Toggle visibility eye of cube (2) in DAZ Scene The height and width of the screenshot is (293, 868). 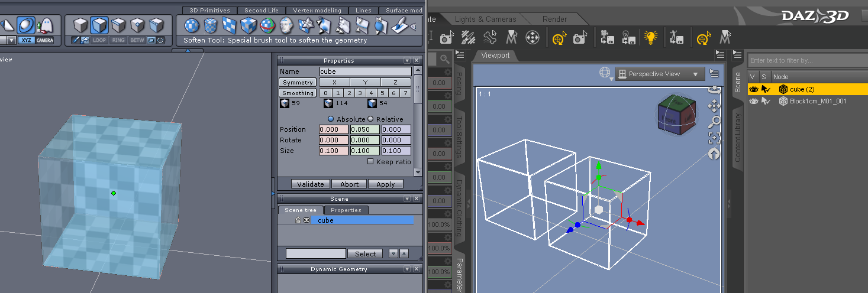pyautogui.click(x=753, y=89)
